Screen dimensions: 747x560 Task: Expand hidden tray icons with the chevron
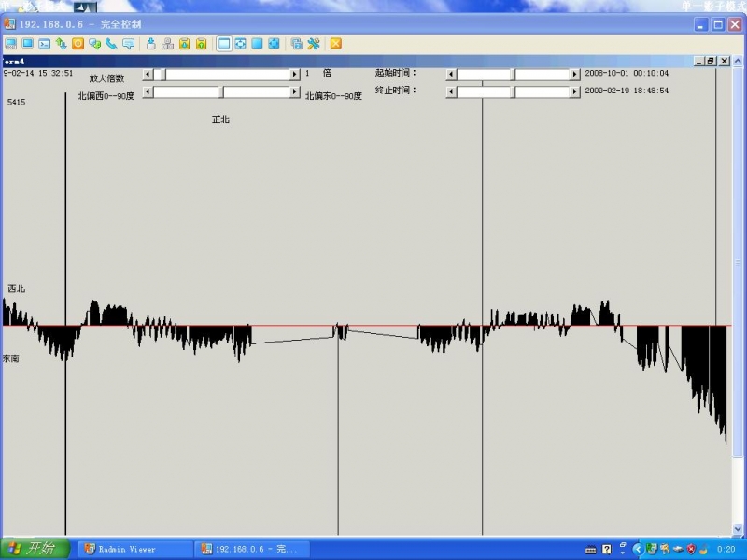tap(638, 550)
